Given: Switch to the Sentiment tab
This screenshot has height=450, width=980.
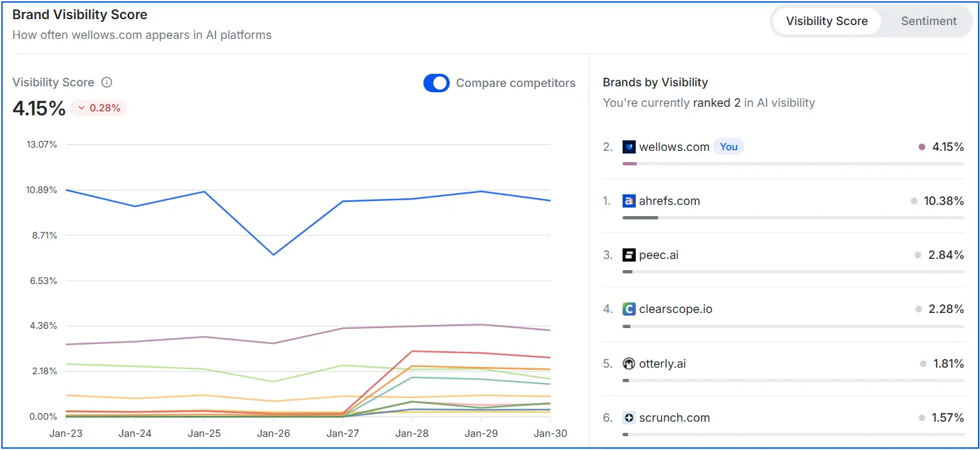Looking at the screenshot, I should tap(928, 20).
